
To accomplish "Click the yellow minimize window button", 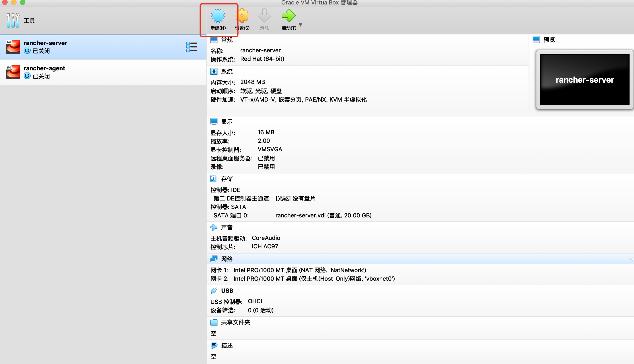I will point(14,2).
